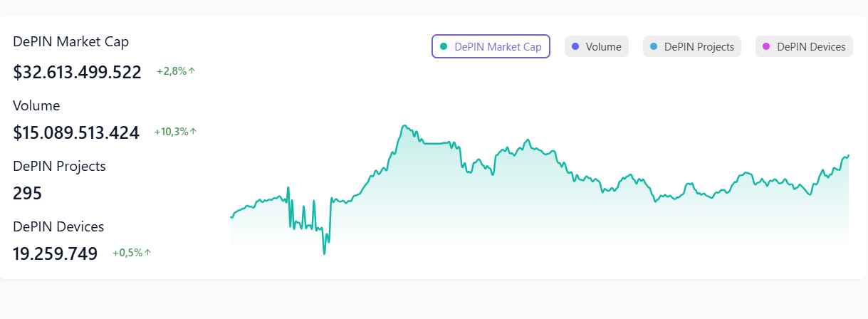Click the magenta dot in Devices pill
The width and height of the screenshot is (868, 319).
[x=766, y=47]
